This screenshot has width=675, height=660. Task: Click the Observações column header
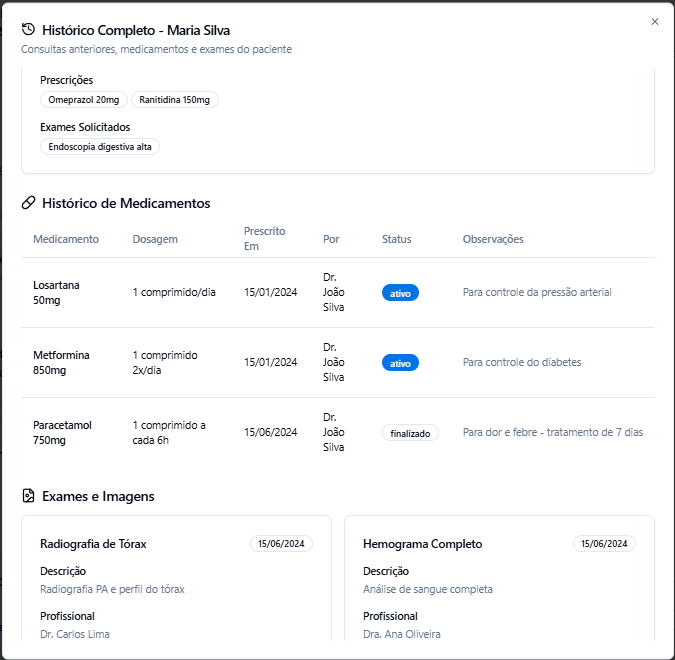(x=493, y=239)
